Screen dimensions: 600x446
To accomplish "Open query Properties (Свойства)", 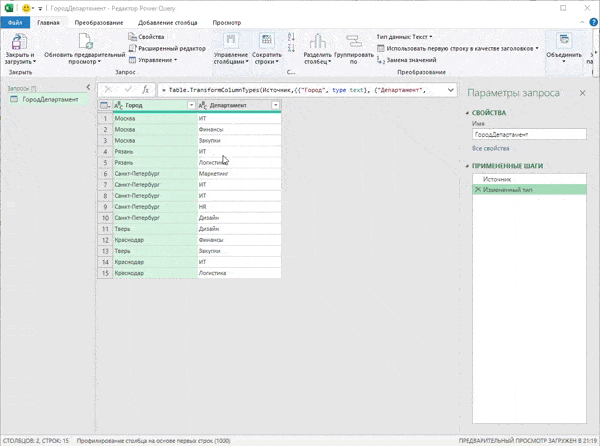I will [146, 37].
